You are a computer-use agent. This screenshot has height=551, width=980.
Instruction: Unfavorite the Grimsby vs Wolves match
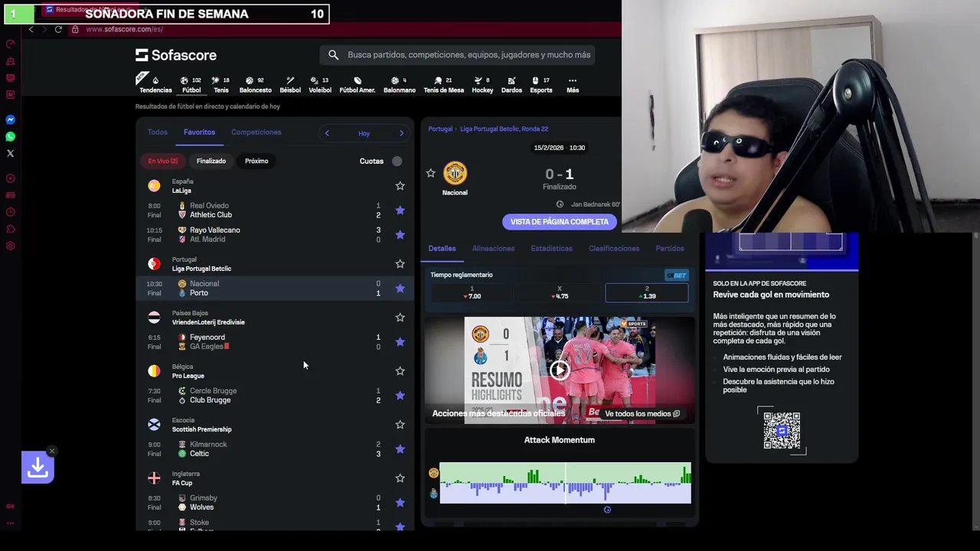(x=400, y=503)
